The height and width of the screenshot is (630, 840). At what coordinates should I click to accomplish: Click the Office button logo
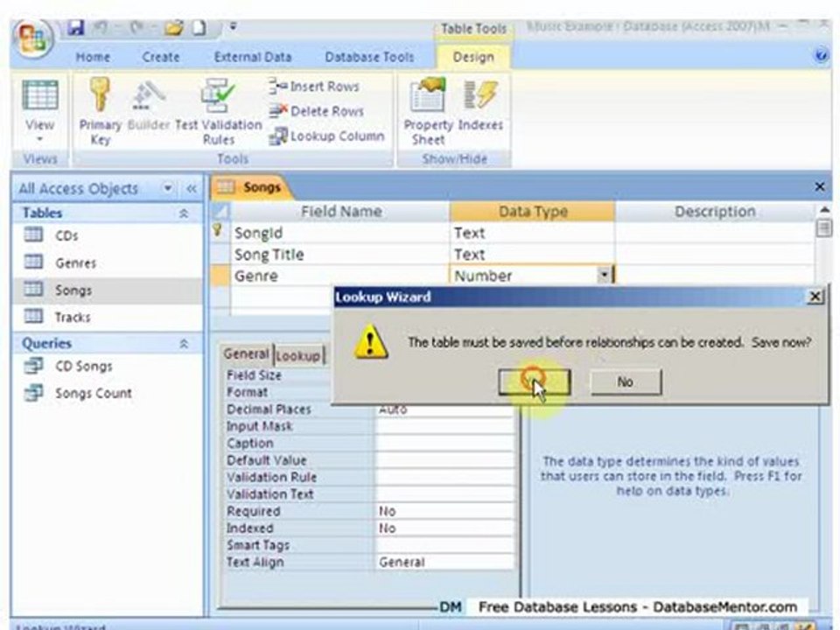coord(32,39)
